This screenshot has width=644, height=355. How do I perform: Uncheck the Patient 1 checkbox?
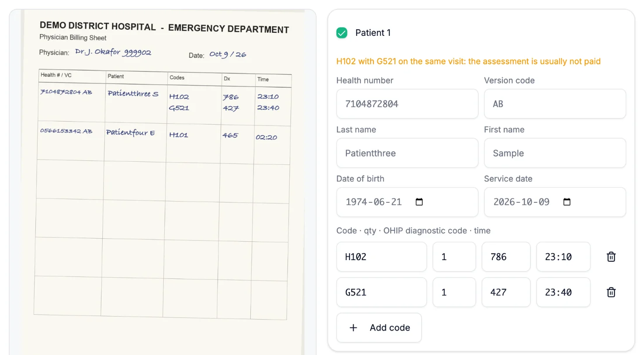342,33
